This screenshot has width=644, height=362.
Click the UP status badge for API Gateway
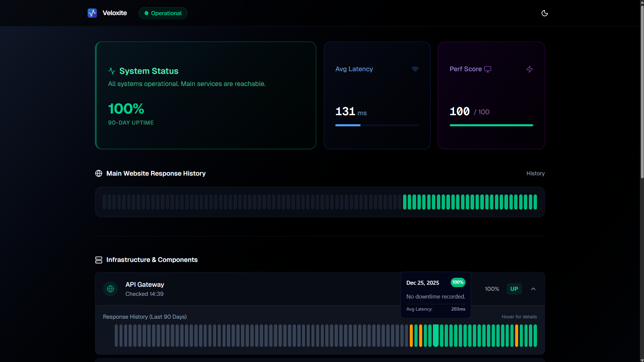click(514, 289)
